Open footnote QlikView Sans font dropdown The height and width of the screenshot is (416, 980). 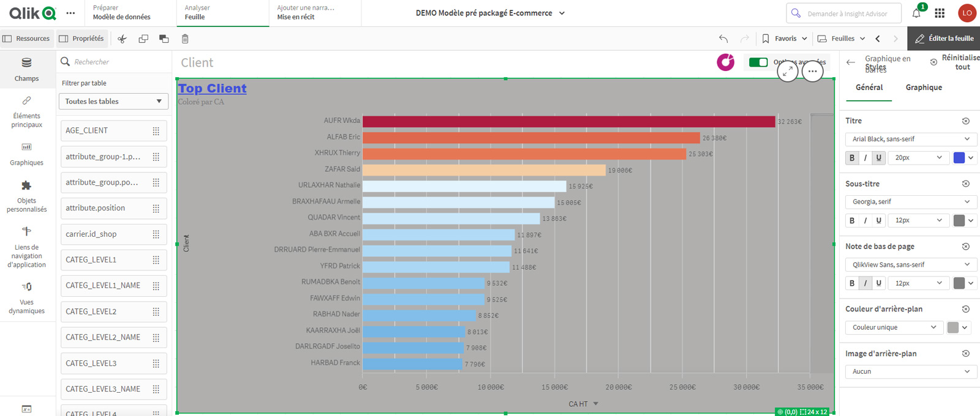click(911, 264)
